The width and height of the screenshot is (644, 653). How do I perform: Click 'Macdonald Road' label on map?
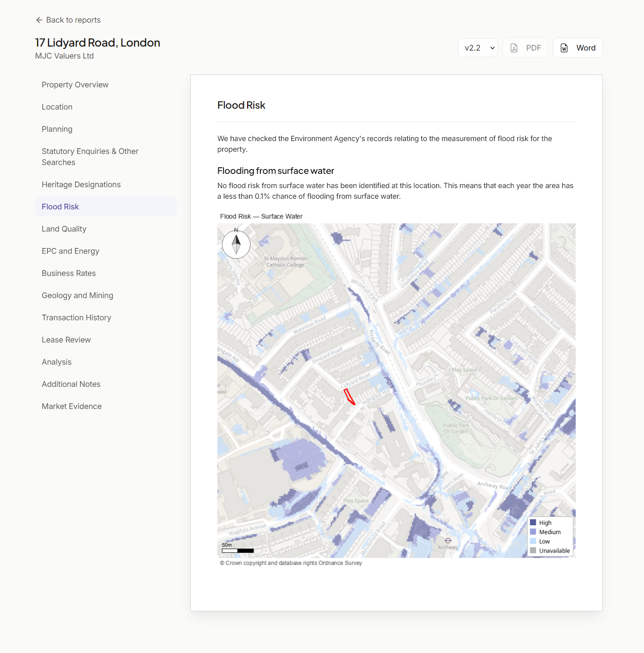[x=373, y=539]
